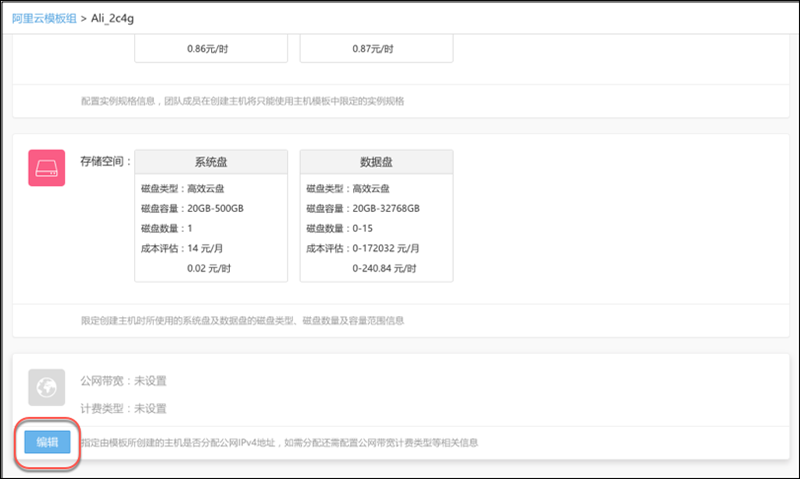
Task: Click 计费类型 未设置 field
Action: [123, 408]
